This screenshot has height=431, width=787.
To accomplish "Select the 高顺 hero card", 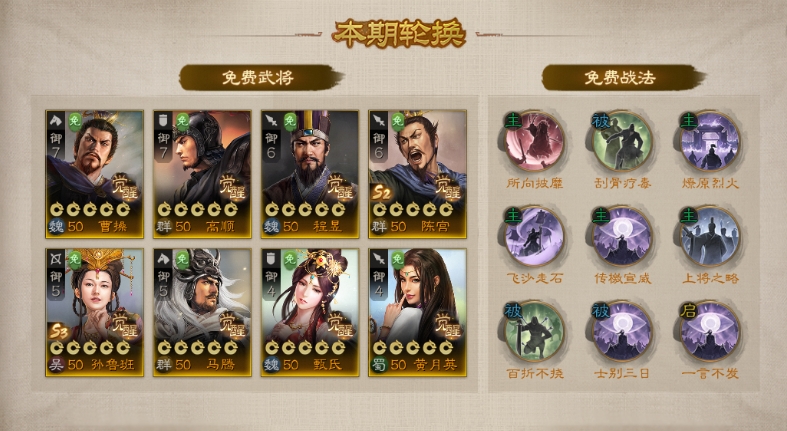I will pos(202,174).
